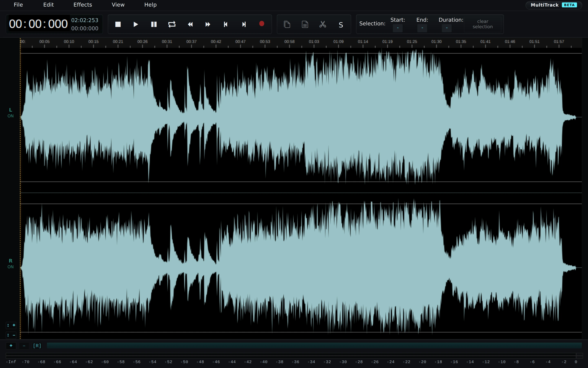588x368 pixels.
Task: Click the total duration 02:02:253 text
Action: tap(85, 20)
